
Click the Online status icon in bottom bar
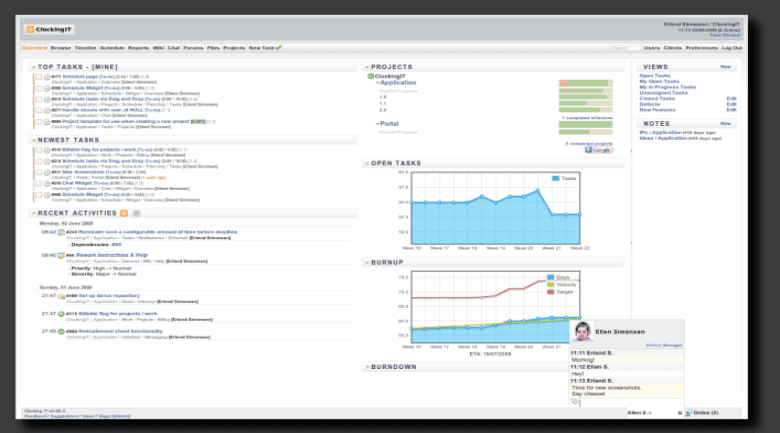[x=688, y=412]
